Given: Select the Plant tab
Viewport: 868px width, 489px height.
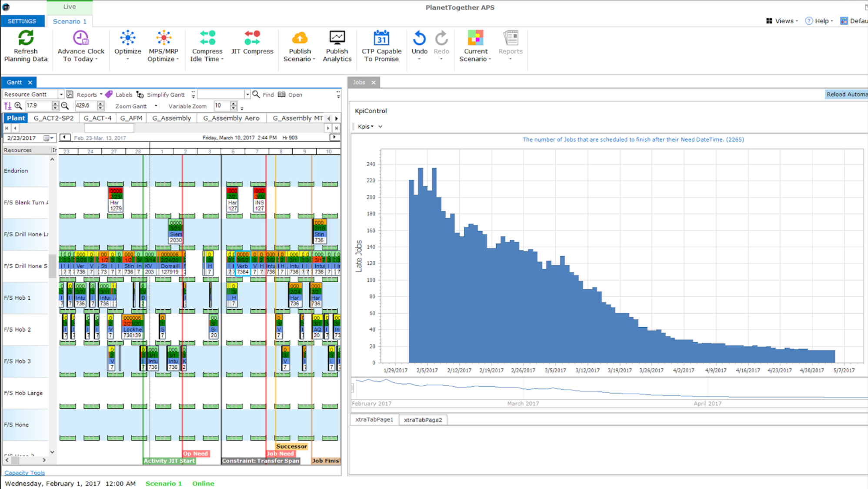Looking at the screenshot, I should (15, 117).
